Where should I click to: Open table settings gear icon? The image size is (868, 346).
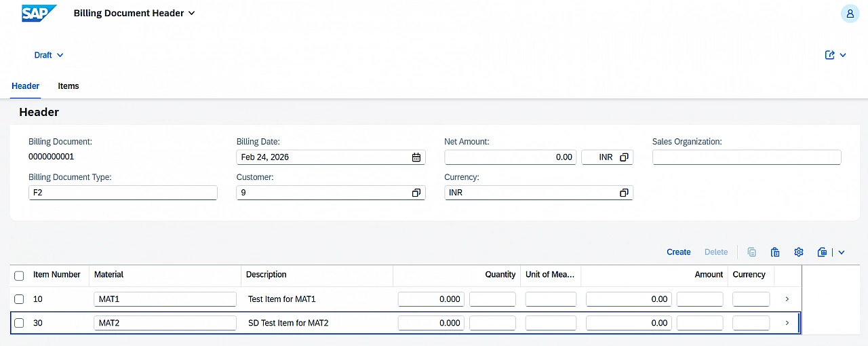[799, 252]
